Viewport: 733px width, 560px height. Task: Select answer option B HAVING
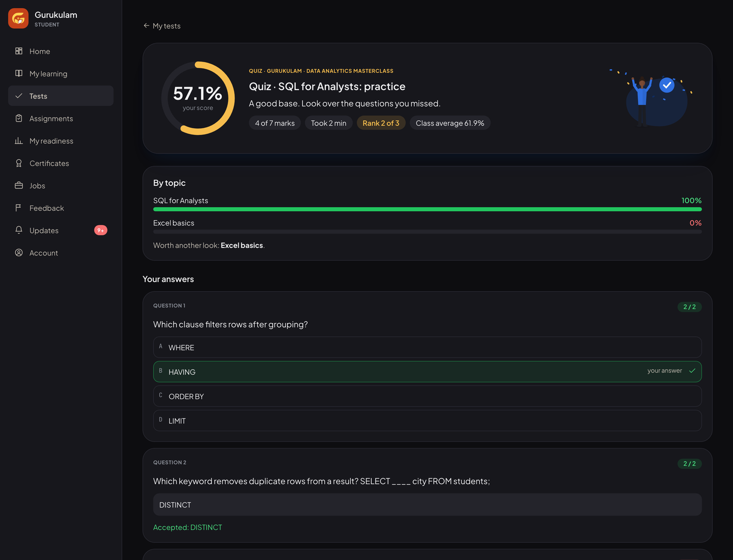point(428,372)
